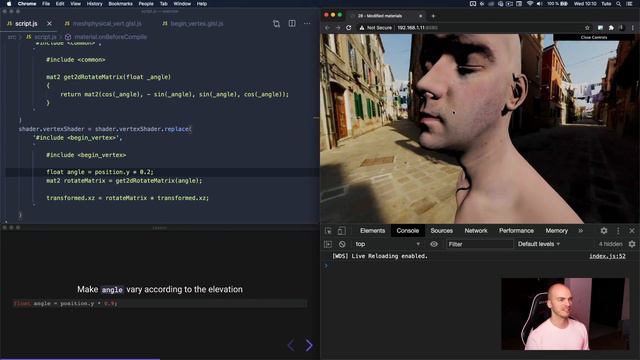
Task: Click the float angle code line
Action: [x=100, y=172]
